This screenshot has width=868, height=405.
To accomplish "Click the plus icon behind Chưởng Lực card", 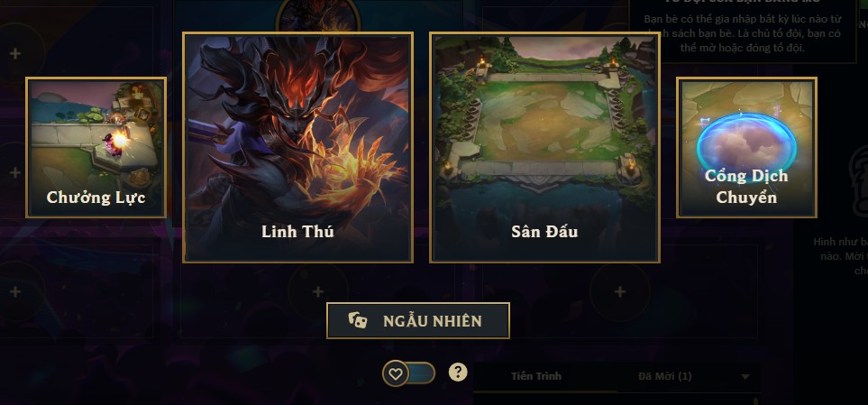I will (15, 172).
